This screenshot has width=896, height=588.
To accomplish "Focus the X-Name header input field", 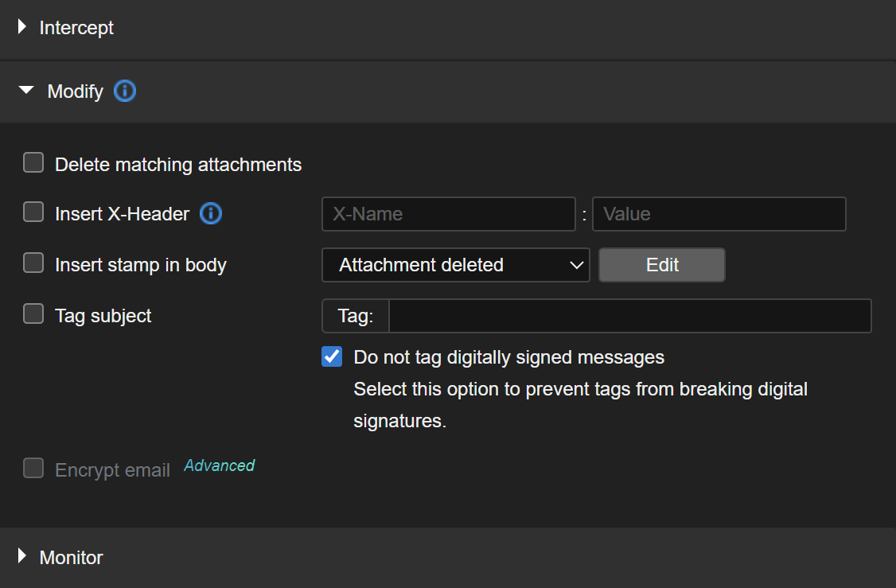I will [448, 214].
